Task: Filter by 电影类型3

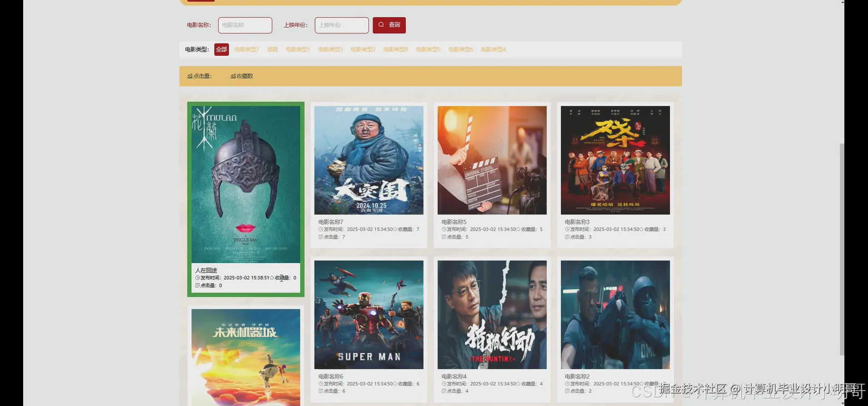Action: (330, 50)
